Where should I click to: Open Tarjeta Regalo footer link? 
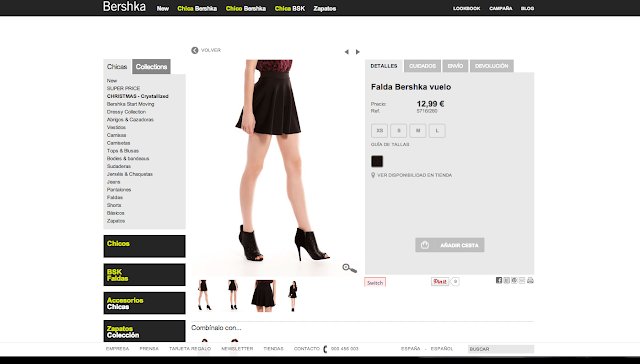[x=190, y=348]
